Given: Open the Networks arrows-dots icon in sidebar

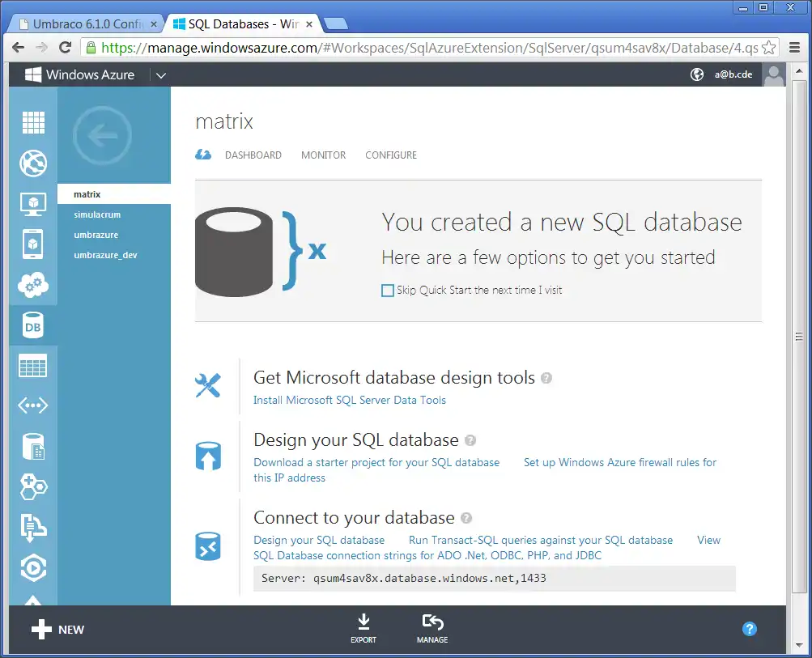Looking at the screenshot, I should (33, 405).
